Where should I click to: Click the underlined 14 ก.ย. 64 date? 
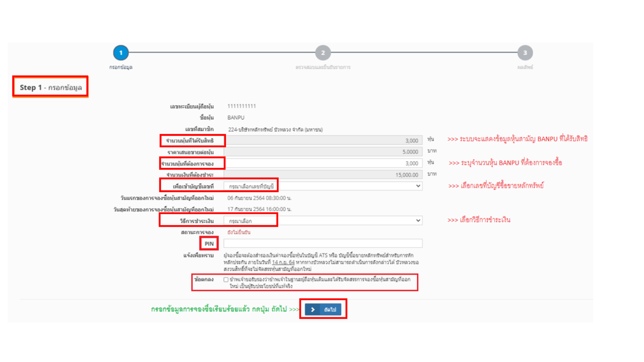[283, 262]
